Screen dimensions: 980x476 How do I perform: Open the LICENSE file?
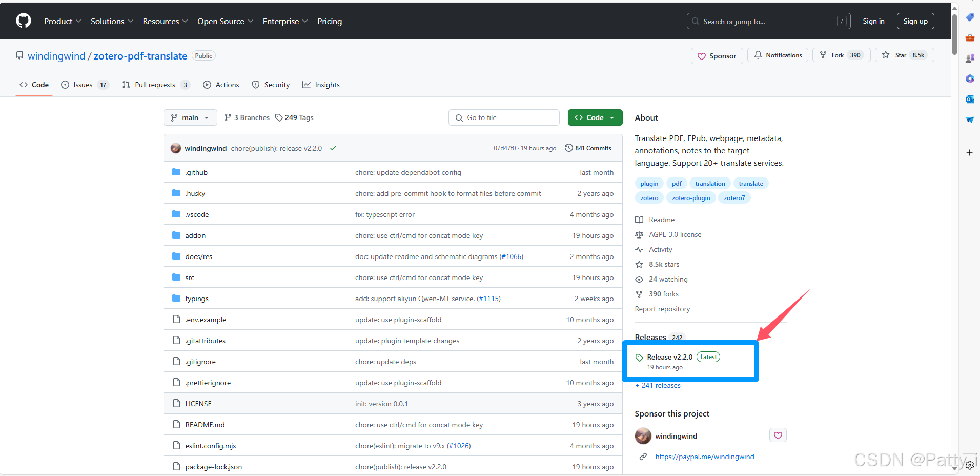(198, 404)
